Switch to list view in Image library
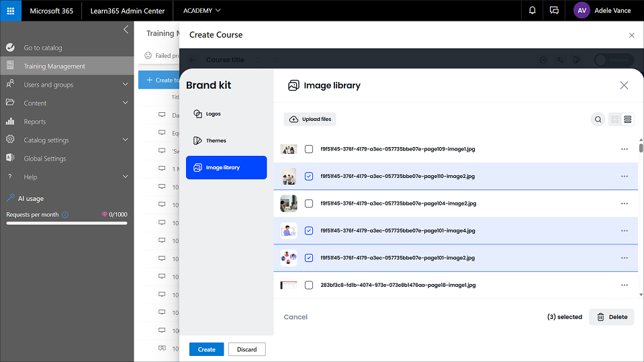 point(628,120)
